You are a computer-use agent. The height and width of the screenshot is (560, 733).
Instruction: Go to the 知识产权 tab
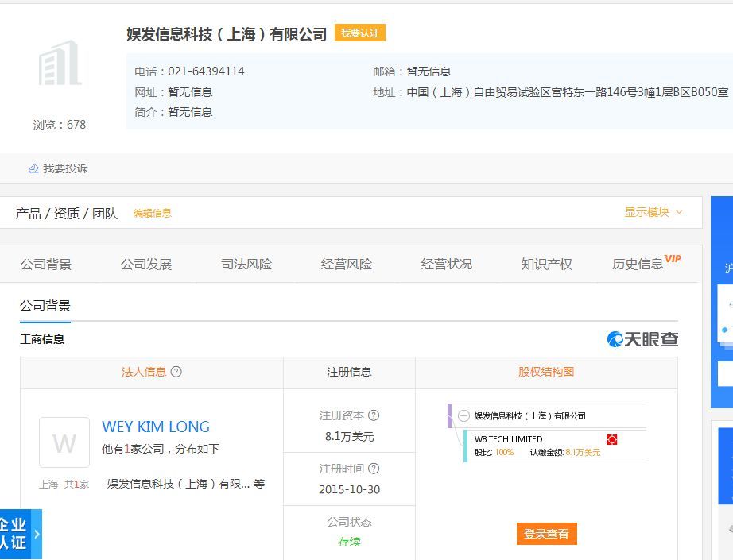point(547,265)
